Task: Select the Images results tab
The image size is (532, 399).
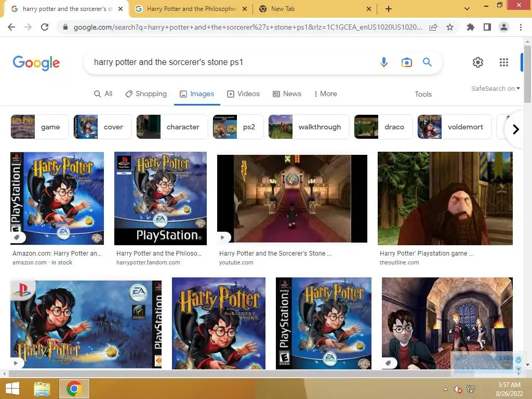Action: pyautogui.click(x=197, y=94)
